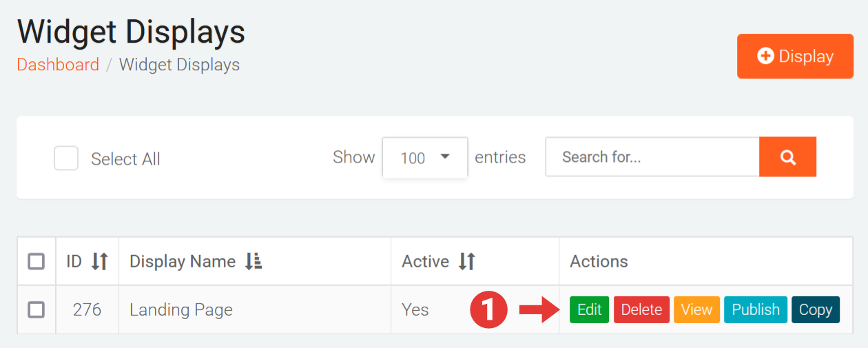Go to Dashboard breadcrumb link

click(58, 65)
